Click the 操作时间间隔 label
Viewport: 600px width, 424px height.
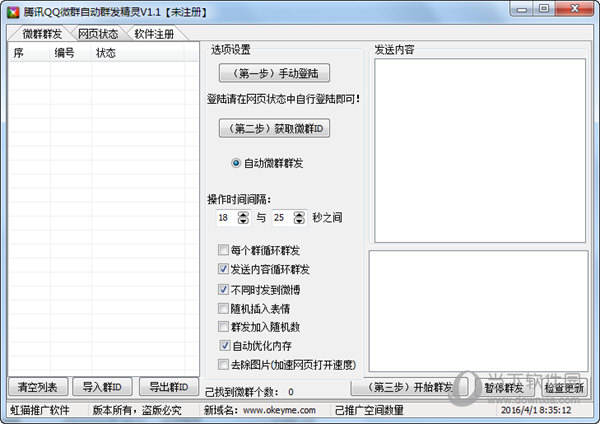coord(239,199)
